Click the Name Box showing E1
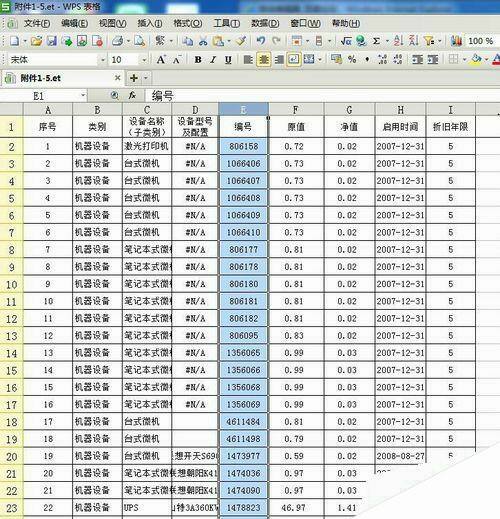 (39, 96)
